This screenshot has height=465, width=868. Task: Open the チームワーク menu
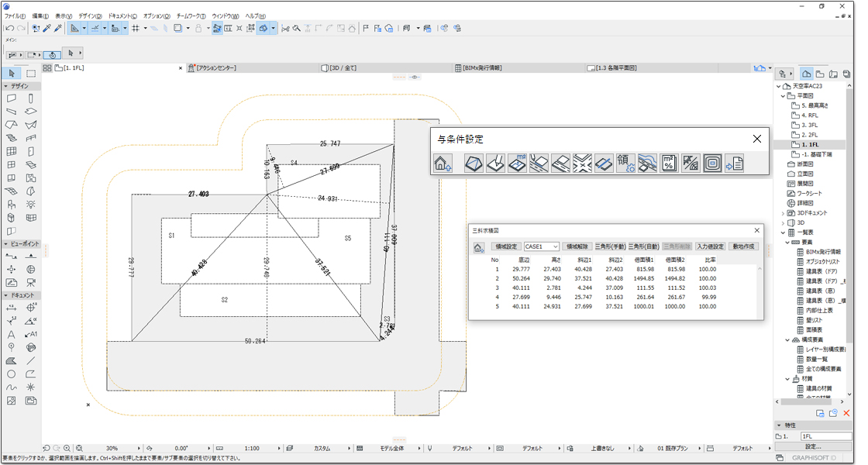pos(191,16)
